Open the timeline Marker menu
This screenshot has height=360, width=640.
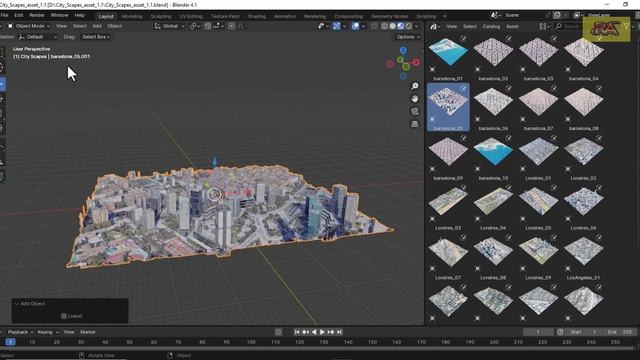(88, 332)
